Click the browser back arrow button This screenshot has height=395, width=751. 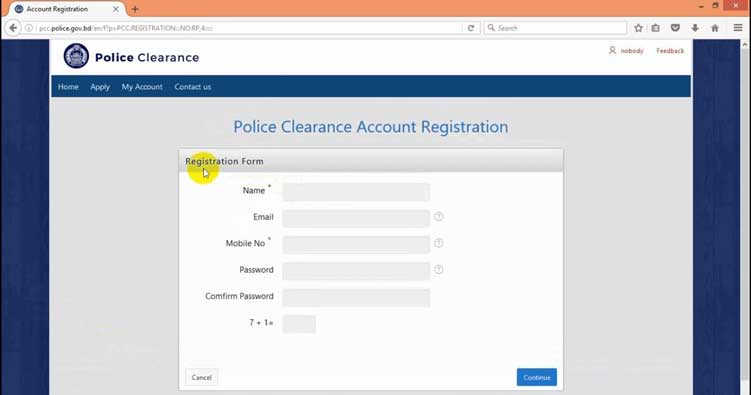[13, 28]
